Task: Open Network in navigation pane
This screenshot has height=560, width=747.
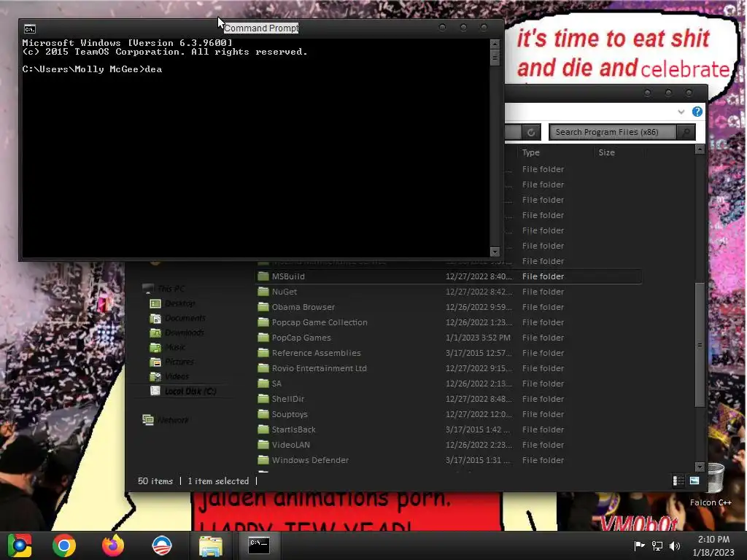Action: [166, 420]
